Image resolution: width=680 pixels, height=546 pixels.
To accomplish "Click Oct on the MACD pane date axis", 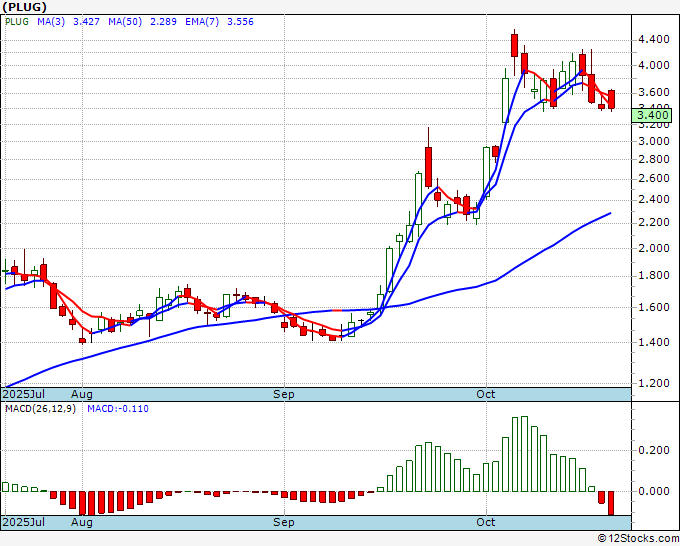I will 486,522.
